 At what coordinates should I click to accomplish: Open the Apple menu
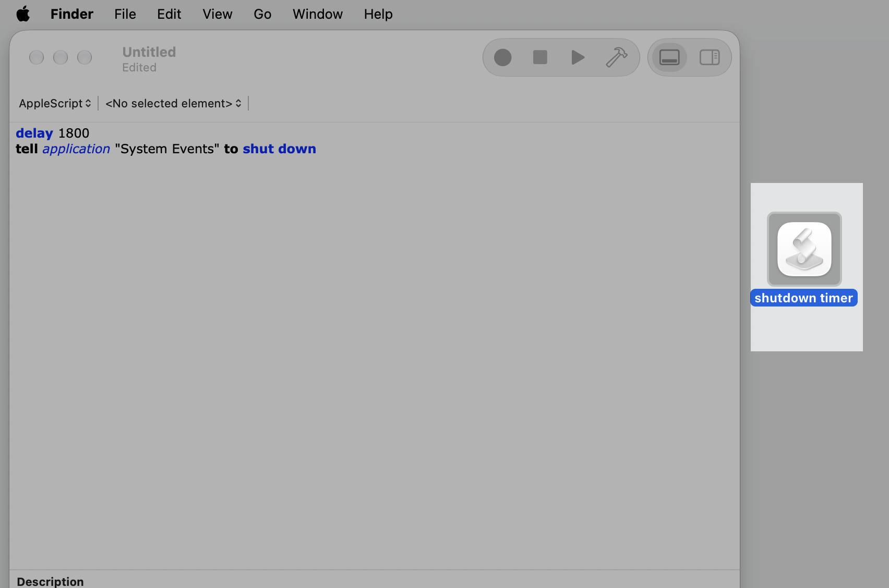[x=23, y=14]
